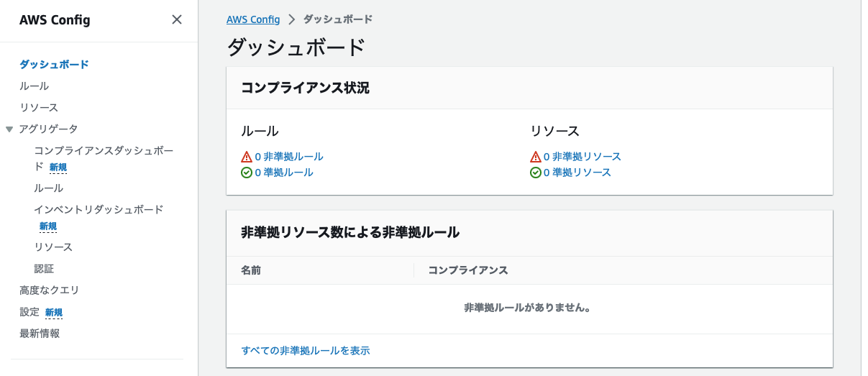Click the breadcrumb chevron separator

pyautogui.click(x=292, y=20)
